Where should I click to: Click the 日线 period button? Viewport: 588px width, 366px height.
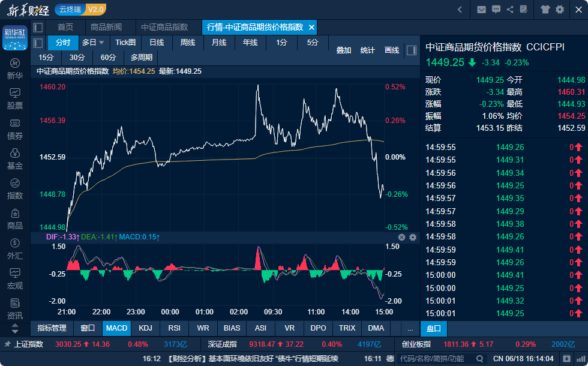[x=157, y=43]
